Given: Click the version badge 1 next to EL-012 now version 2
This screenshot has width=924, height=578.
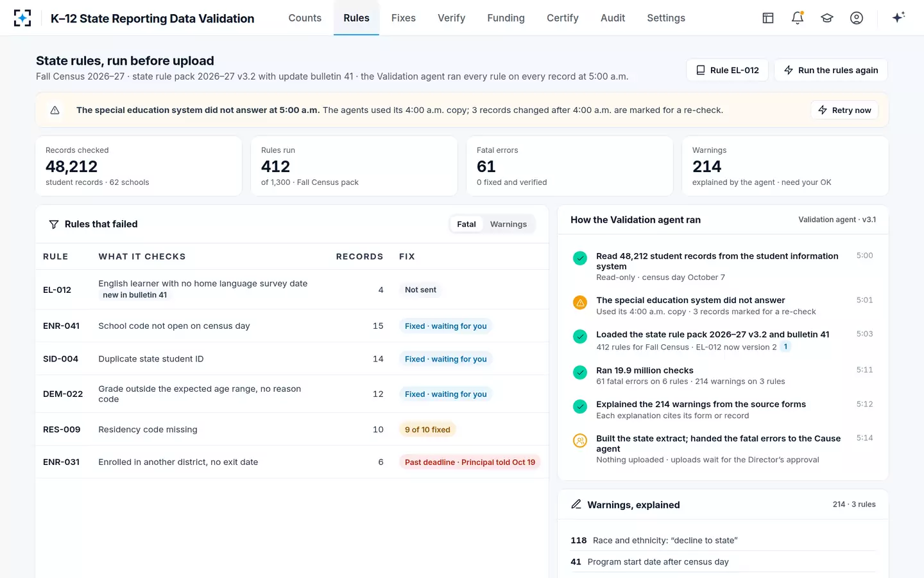Looking at the screenshot, I should (x=785, y=347).
